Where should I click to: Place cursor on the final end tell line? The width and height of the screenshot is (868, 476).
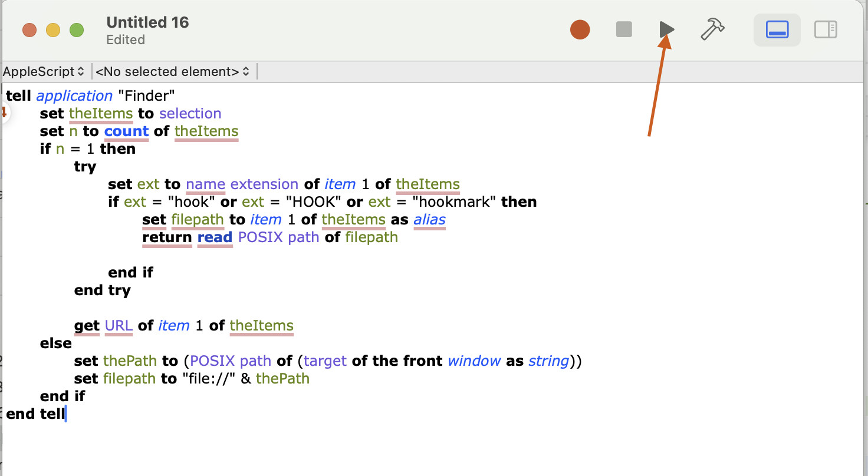35,414
